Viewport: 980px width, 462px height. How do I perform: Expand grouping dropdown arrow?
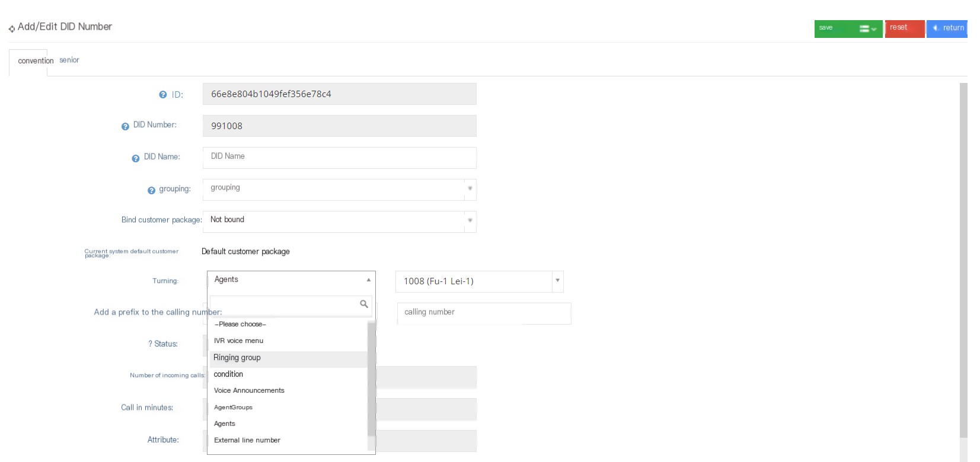(x=470, y=188)
